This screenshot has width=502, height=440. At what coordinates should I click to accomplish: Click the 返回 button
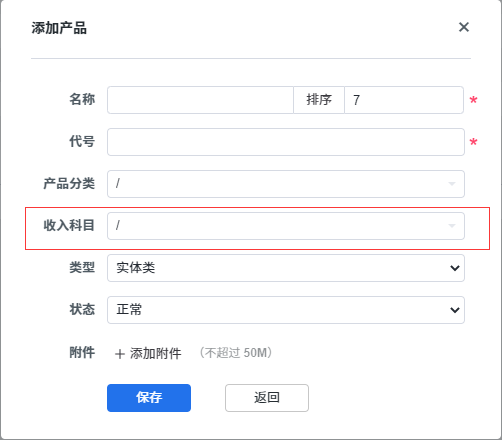[x=267, y=398]
